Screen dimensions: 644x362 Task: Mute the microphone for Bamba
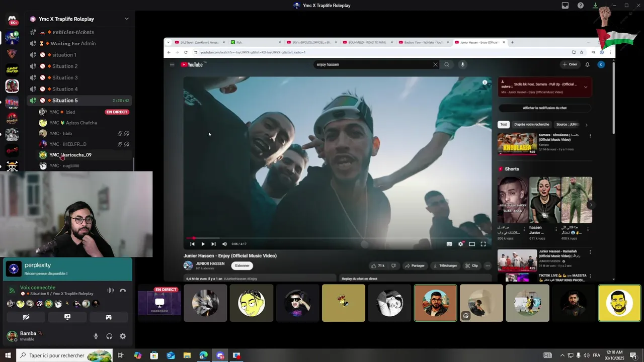(96, 336)
